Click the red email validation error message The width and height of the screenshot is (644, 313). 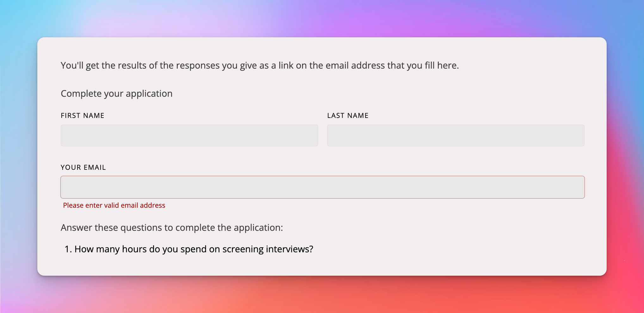114,206
